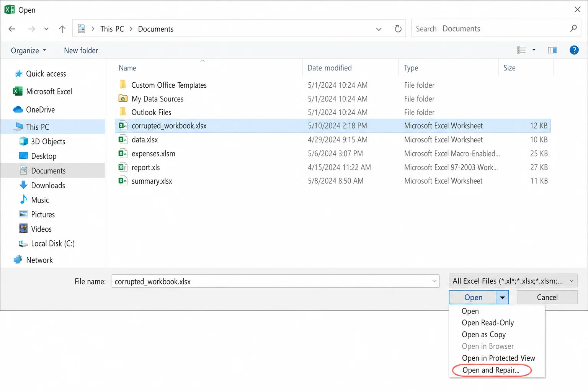The image size is (588, 392).
Task: Select the corrupted_workbook.xlsx file
Action: pyautogui.click(x=333, y=126)
